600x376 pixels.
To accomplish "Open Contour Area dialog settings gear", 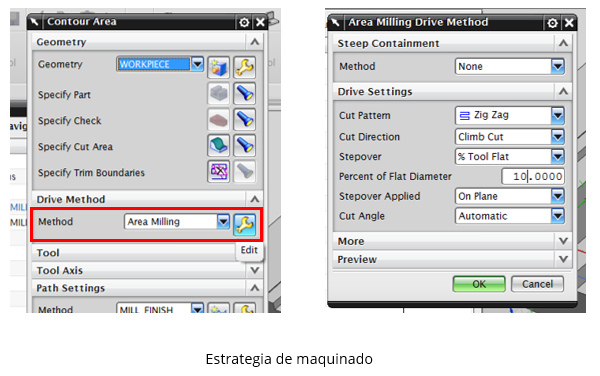I will coord(244,23).
